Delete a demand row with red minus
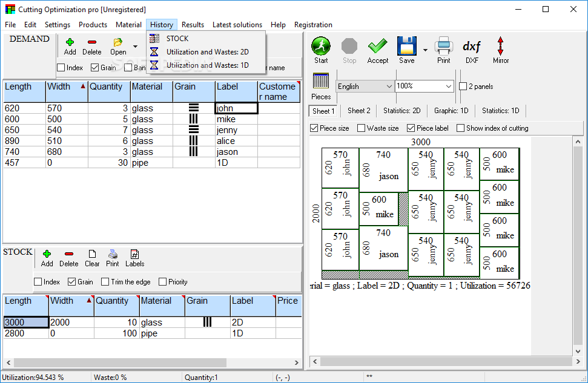The height and width of the screenshot is (383, 588). coord(92,42)
